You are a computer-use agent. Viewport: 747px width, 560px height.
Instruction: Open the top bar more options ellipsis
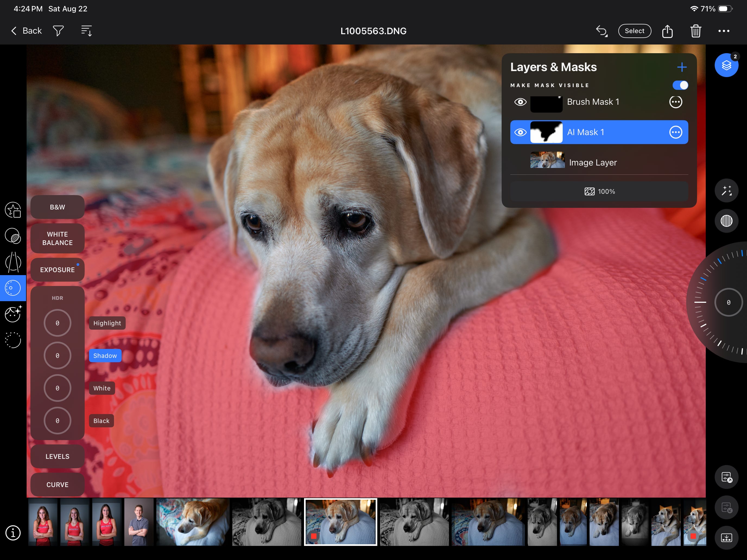[x=724, y=31]
